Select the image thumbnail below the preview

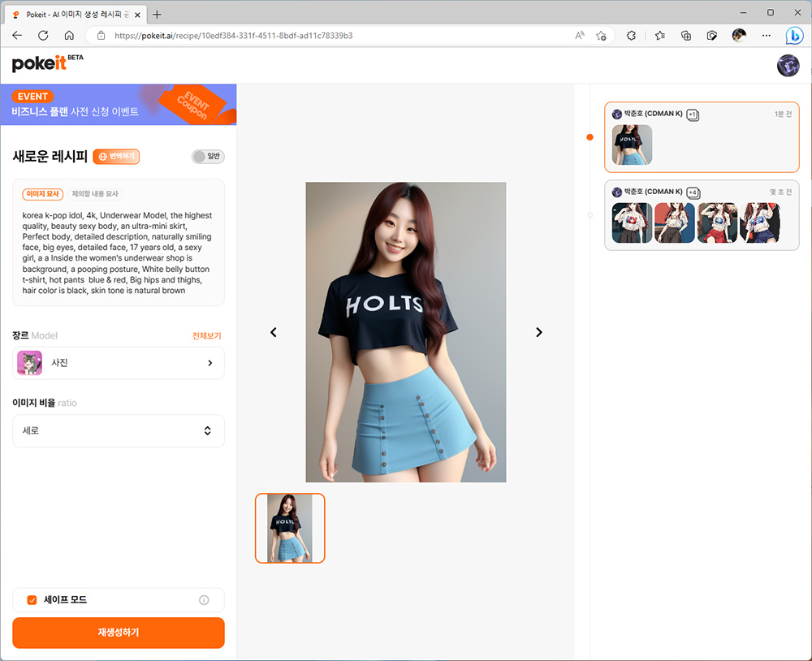(x=290, y=529)
